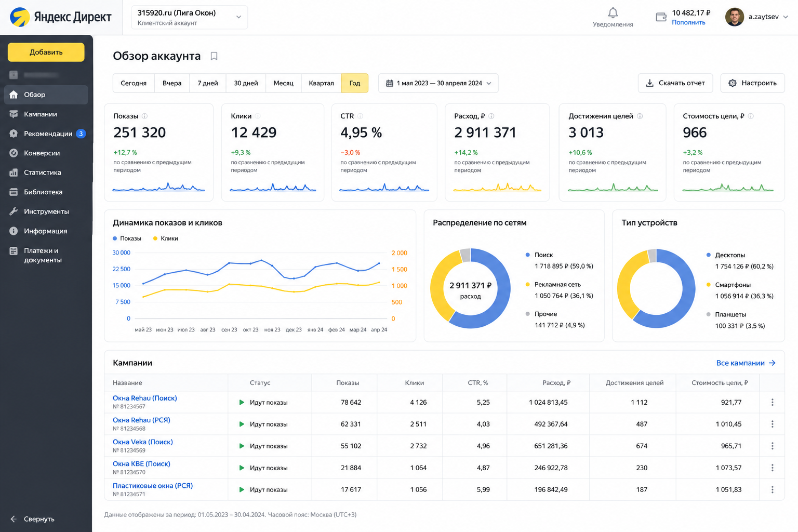Toggle play status of Окна Veka (Поиск)
The height and width of the screenshot is (532, 798).
coord(242,446)
